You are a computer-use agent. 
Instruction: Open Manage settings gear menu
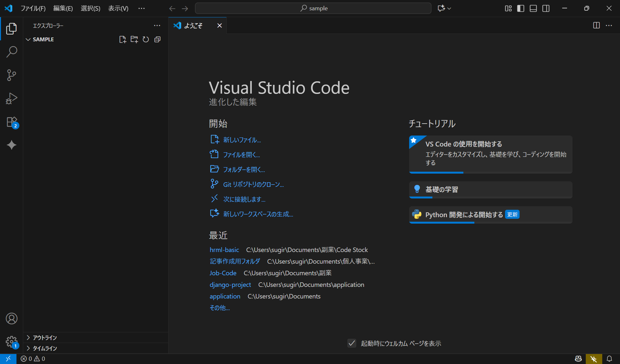(12, 342)
